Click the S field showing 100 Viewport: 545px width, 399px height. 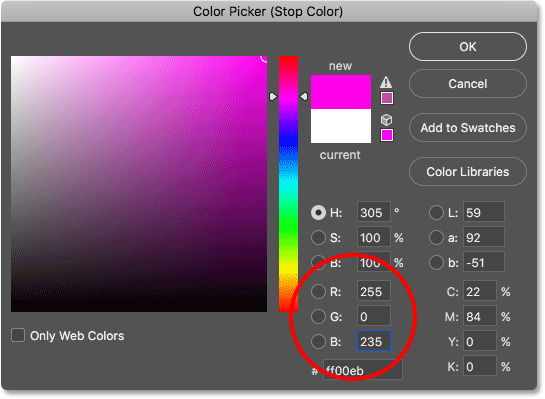374,237
